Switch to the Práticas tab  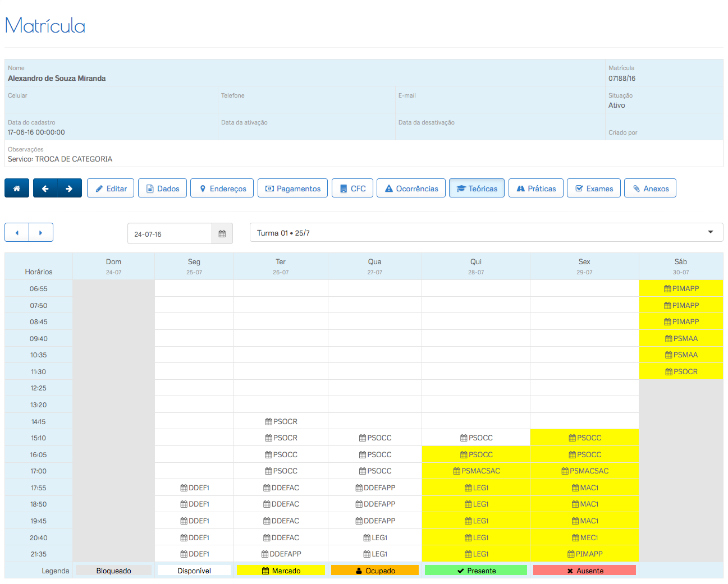[535, 188]
